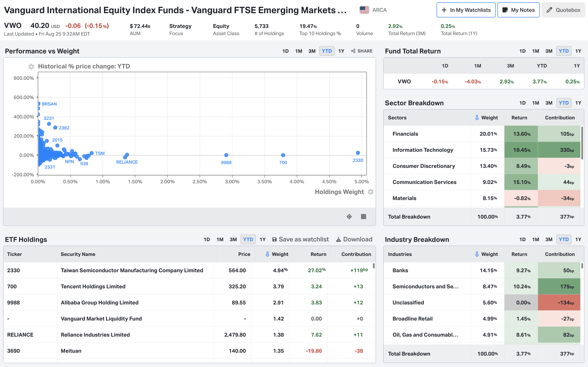The width and height of the screenshot is (588, 367).
Task: Click Meituan security name
Action: click(71, 351)
